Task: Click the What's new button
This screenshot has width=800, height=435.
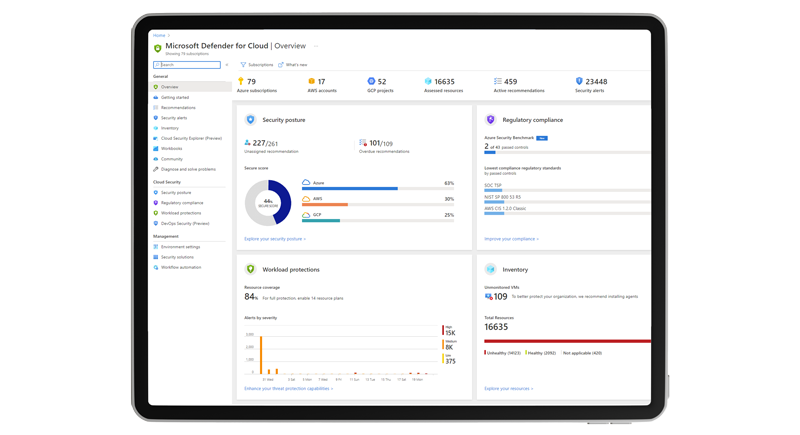Action: click(x=292, y=65)
